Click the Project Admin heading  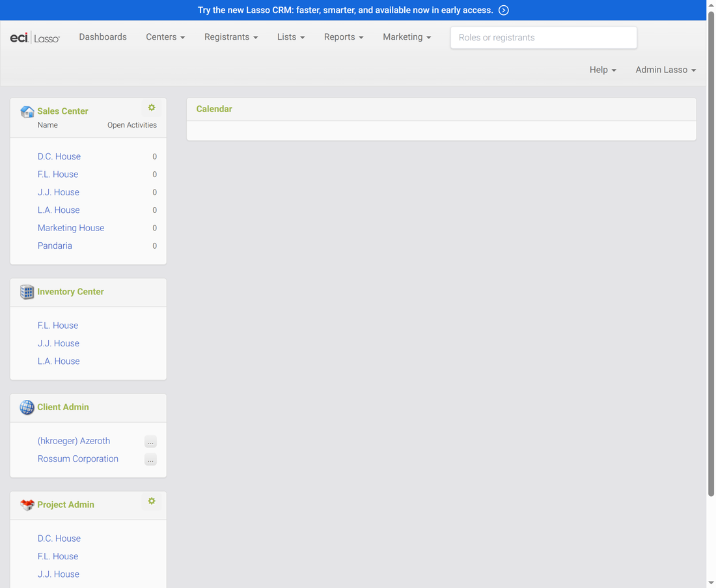pos(66,505)
